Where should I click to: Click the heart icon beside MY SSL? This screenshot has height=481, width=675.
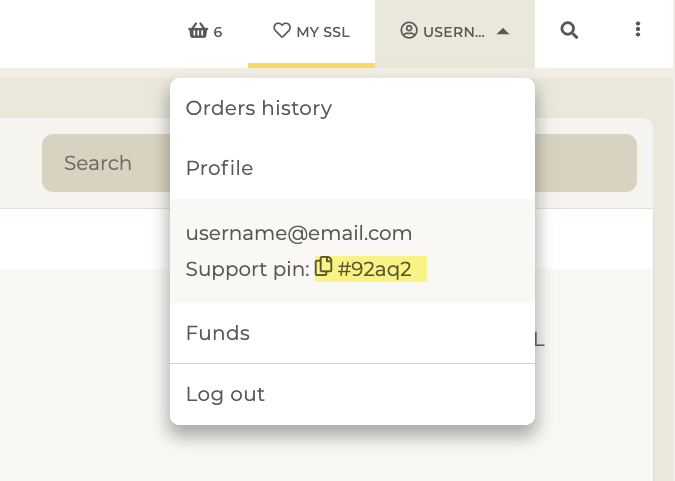(x=282, y=31)
